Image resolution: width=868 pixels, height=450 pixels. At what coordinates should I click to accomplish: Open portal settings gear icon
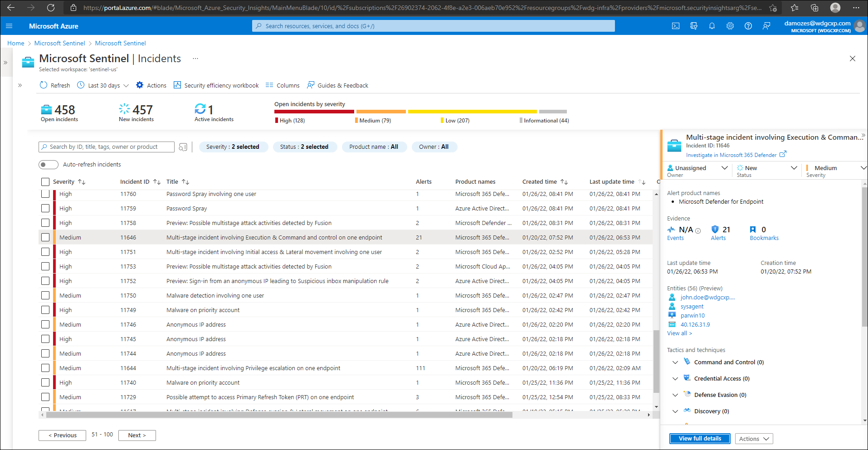[730, 26]
